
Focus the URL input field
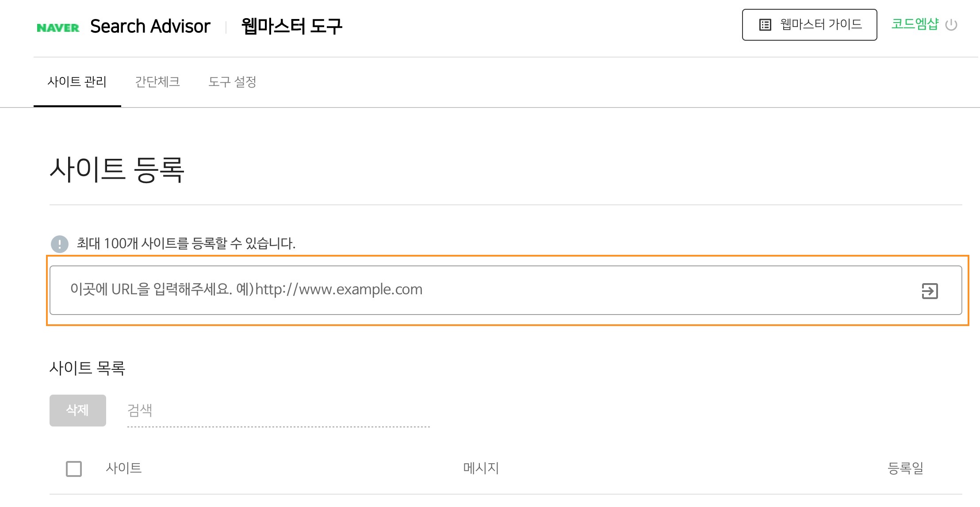click(442, 290)
